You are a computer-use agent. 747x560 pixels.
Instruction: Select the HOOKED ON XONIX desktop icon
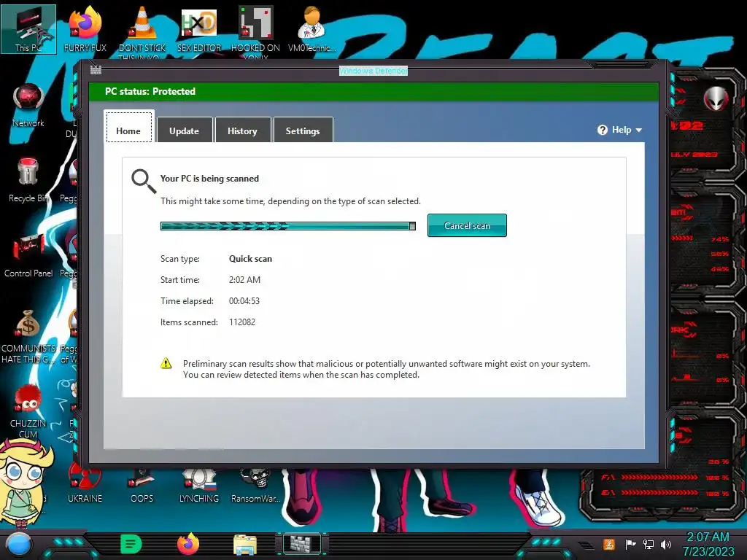[255, 29]
